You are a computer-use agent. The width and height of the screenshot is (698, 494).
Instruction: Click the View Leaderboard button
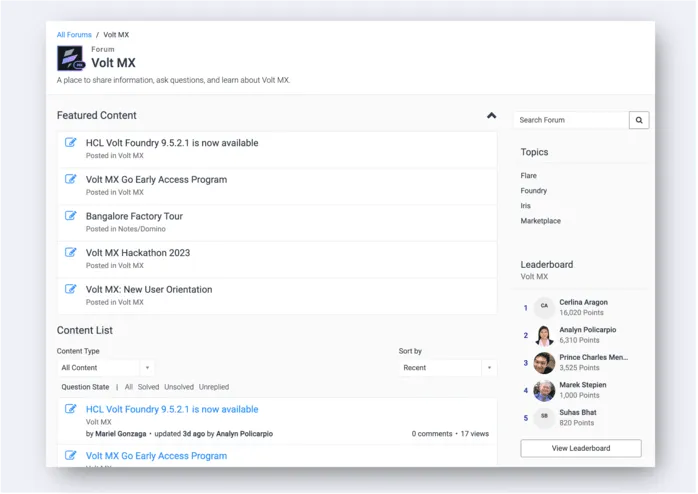581,448
